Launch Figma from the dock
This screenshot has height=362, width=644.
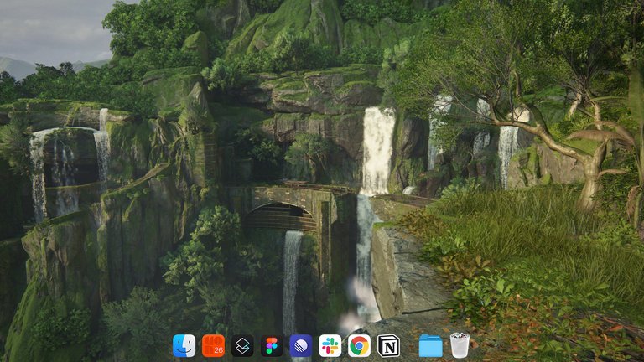coord(272,345)
